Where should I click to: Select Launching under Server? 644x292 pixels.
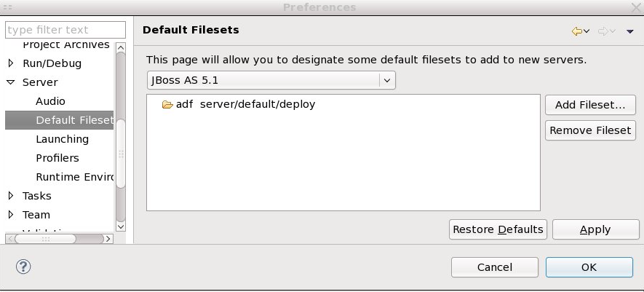tap(62, 139)
